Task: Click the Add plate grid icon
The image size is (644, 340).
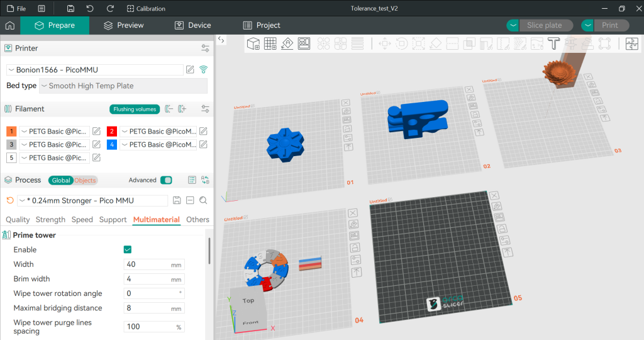Action: pyautogui.click(x=270, y=43)
